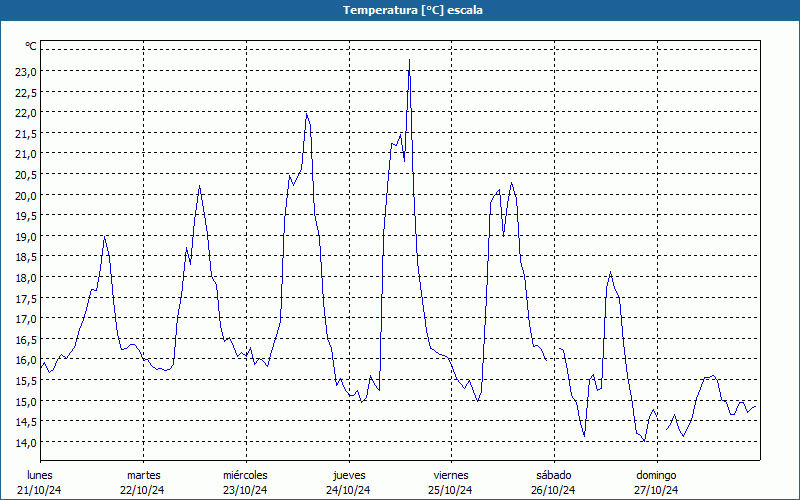The width and height of the screenshot is (800, 500).
Task: Click the 21,0 axis value
Action: tap(26, 154)
